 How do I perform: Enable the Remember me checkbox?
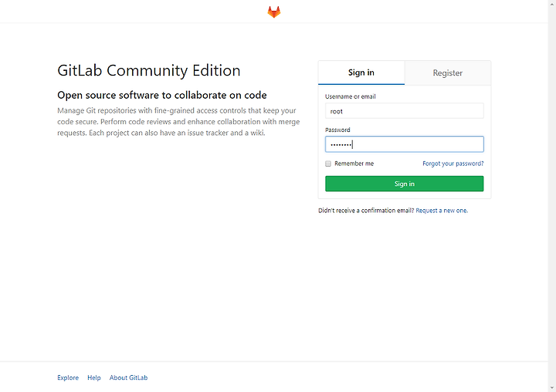coord(328,164)
